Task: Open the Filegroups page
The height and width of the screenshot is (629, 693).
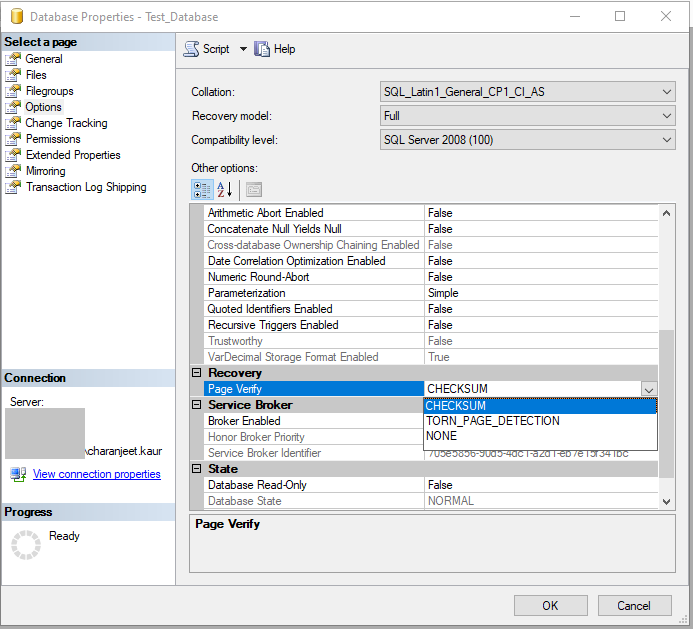Action: pos(50,91)
